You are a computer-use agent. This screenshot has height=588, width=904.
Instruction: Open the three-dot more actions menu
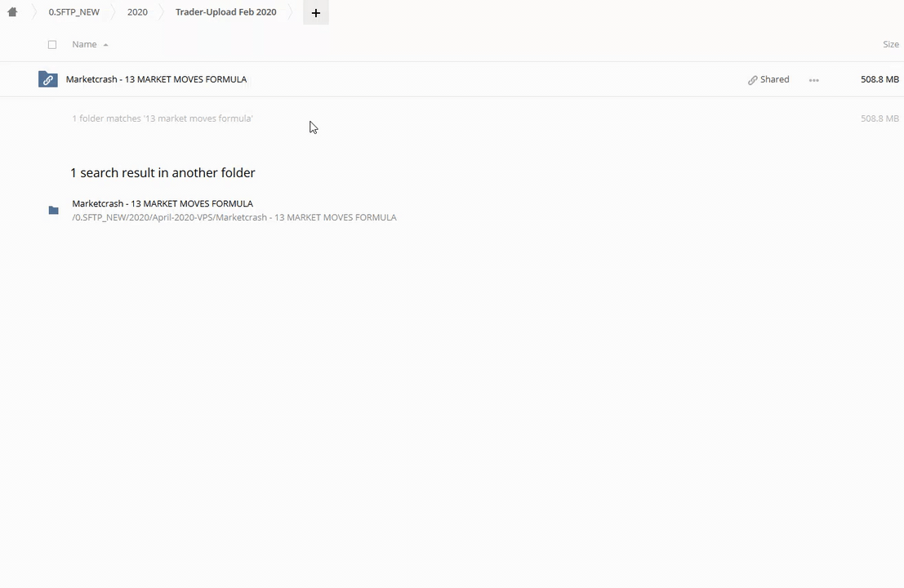coord(813,80)
